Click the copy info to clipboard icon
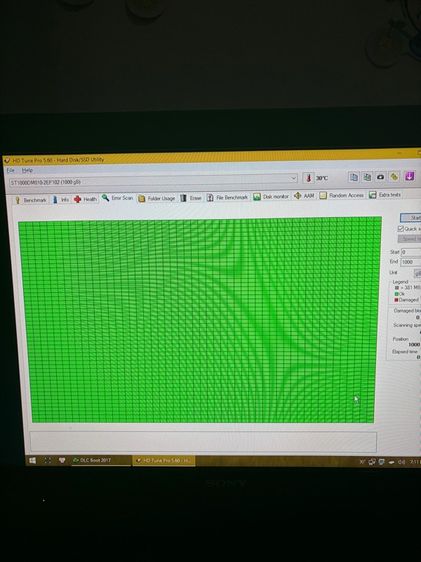Image resolution: width=421 pixels, height=562 pixels. click(354, 177)
